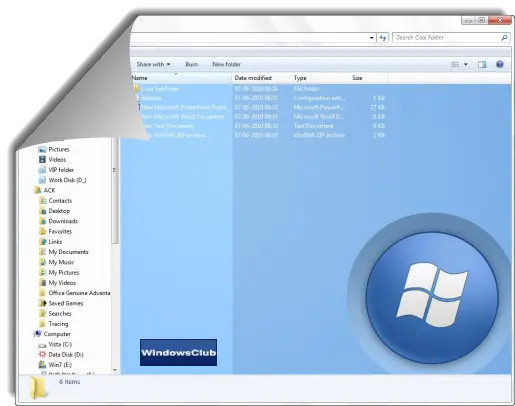The width and height of the screenshot is (515, 406).
Task: Click the magnifier icon in search box
Action: pyautogui.click(x=504, y=38)
